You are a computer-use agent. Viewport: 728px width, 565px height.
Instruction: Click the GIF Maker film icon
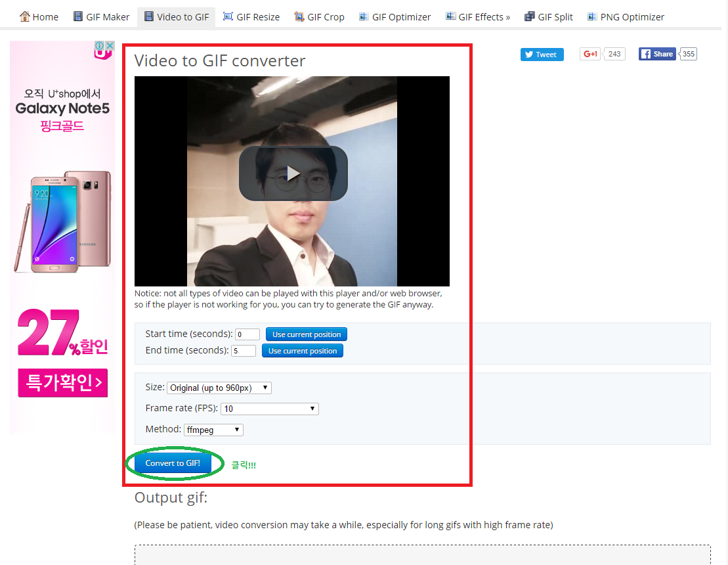pos(78,16)
